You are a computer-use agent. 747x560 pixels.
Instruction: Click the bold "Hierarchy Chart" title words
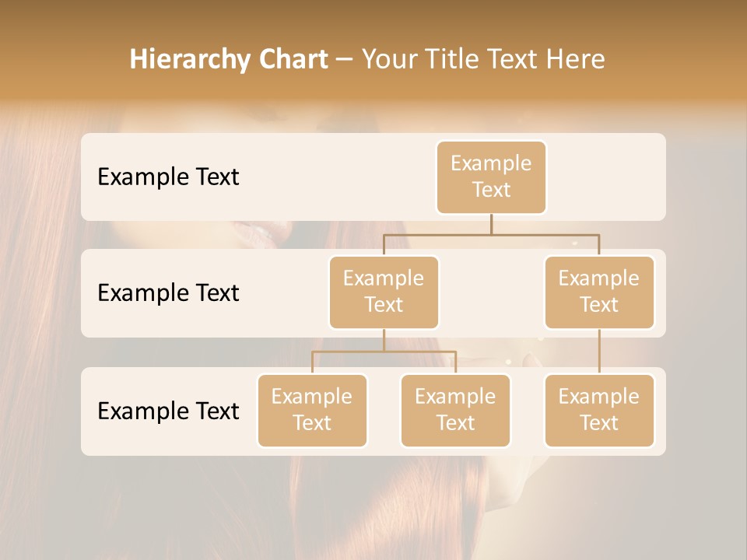click(229, 59)
